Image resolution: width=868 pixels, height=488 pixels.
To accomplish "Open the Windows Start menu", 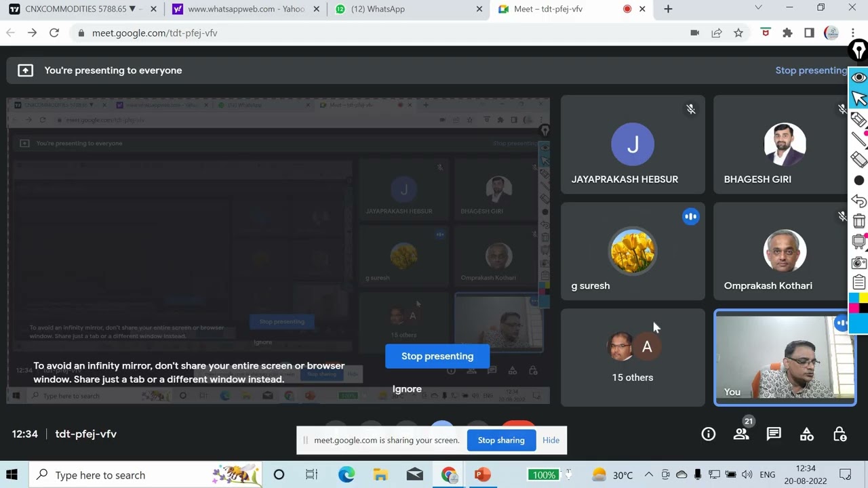I will (12, 475).
